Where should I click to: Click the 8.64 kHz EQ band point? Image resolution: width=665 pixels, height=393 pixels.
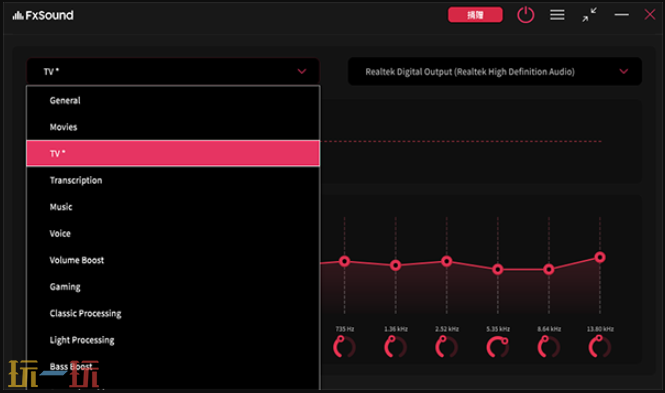tap(549, 269)
